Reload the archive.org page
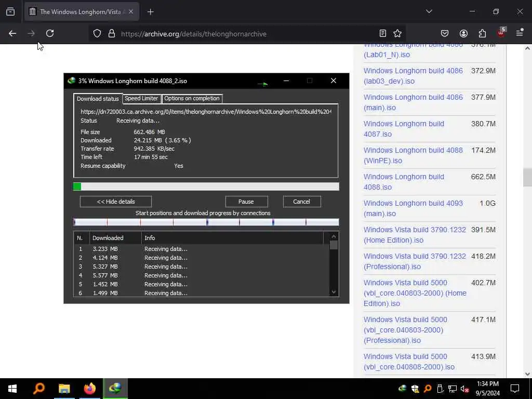The width and height of the screenshot is (532, 399). pos(50,33)
